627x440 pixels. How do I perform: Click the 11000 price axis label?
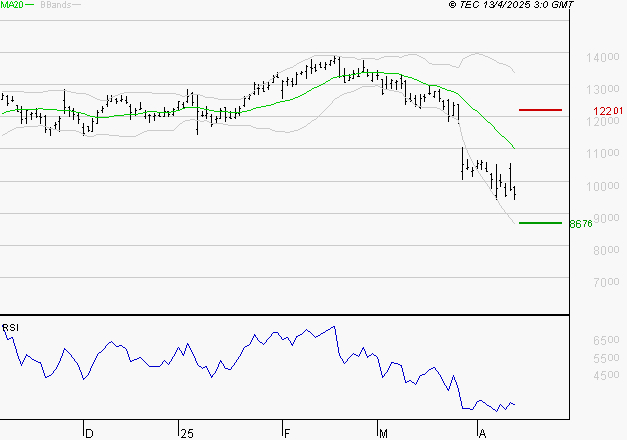point(603,153)
